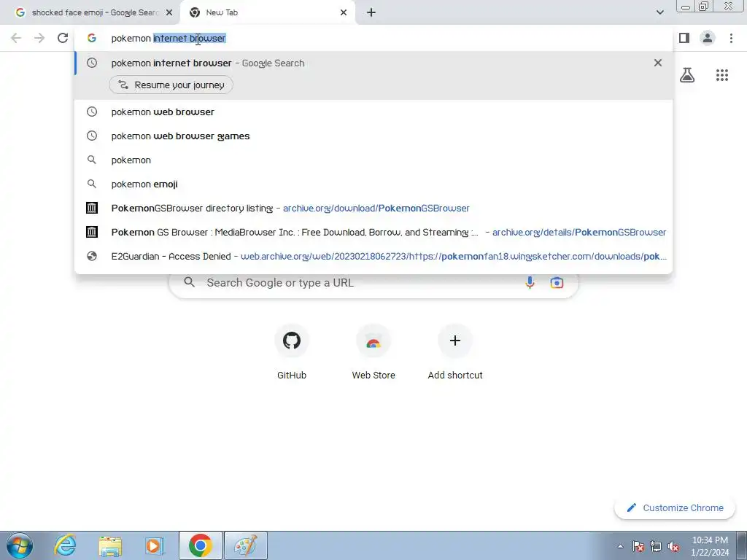Open the Chrome profile avatar

tap(708, 38)
